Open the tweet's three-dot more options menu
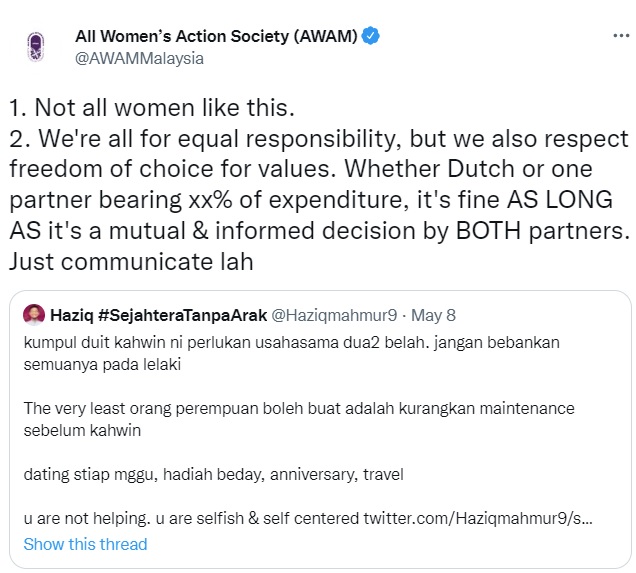Screen dimensions: 636x573 [620, 36]
